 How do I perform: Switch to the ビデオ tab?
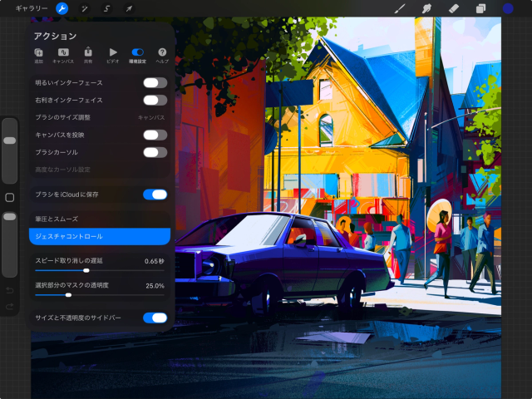113,56
